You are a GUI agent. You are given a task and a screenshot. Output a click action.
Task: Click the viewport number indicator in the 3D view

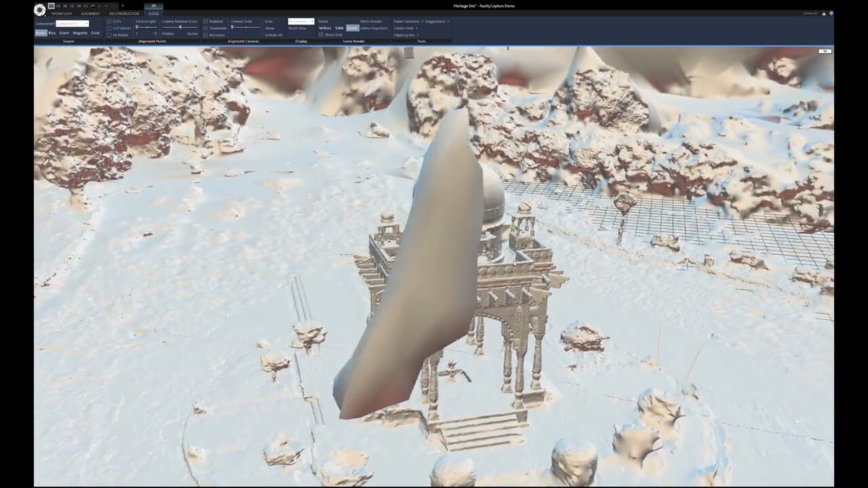825,51
